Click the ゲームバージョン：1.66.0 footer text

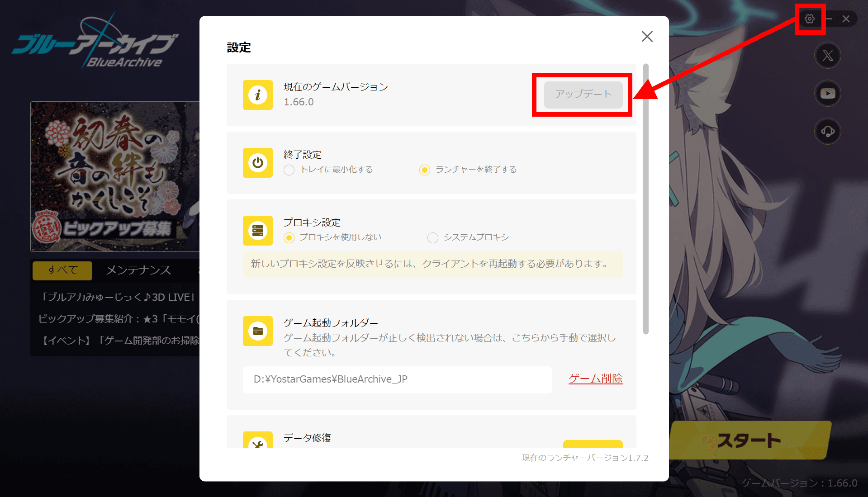point(799,483)
